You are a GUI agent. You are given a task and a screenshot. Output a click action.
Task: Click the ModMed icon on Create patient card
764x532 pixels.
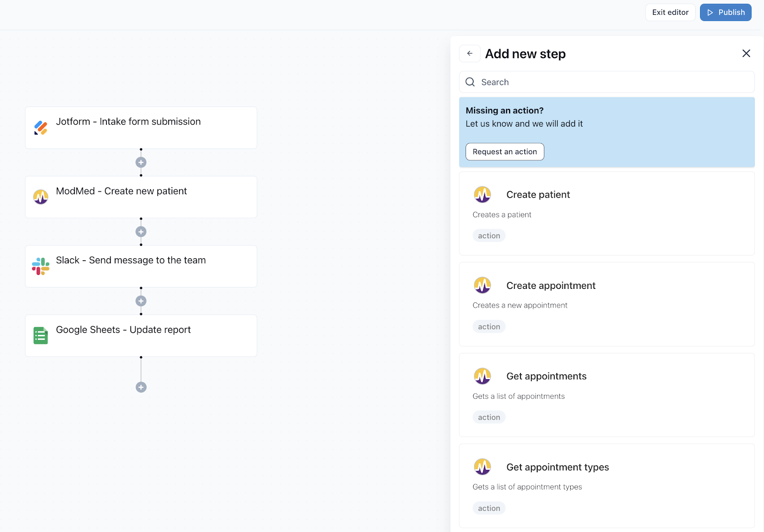[x=483, y=195]
